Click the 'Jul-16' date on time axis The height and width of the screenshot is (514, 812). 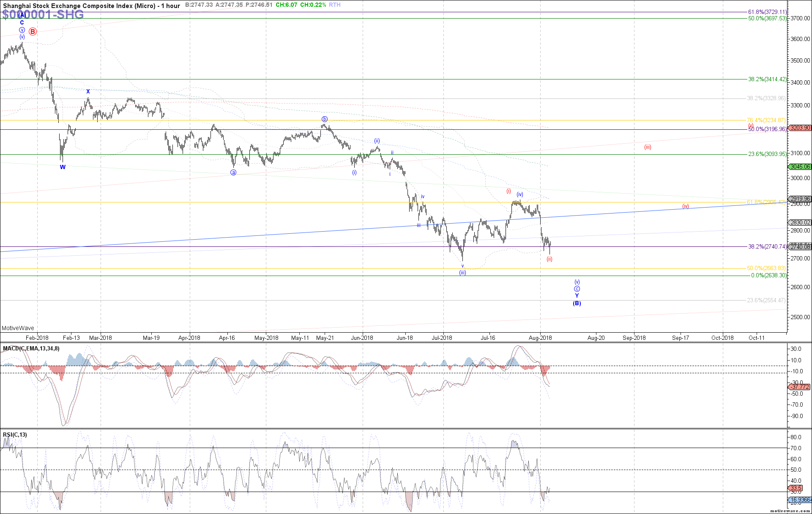point(488,338)
